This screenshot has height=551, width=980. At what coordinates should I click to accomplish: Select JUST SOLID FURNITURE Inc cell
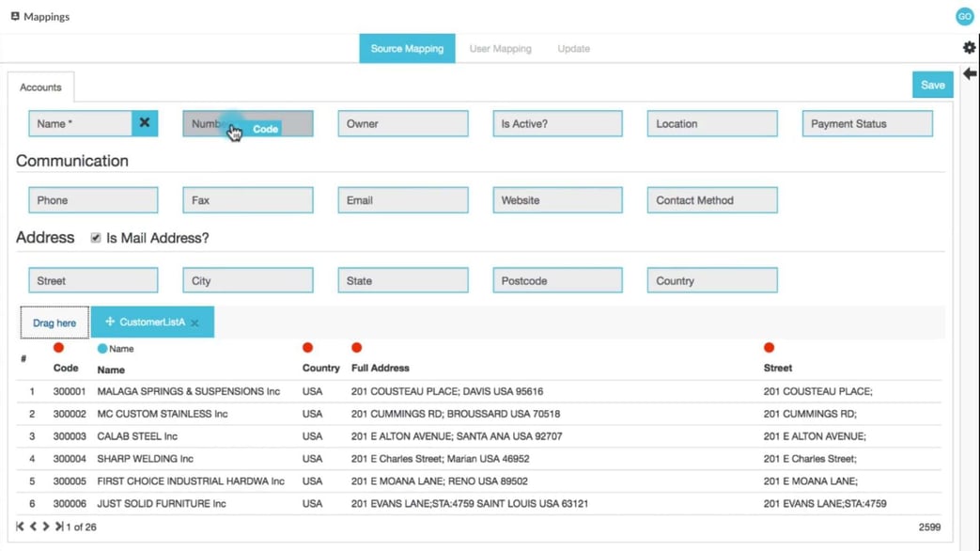(162, 504)
